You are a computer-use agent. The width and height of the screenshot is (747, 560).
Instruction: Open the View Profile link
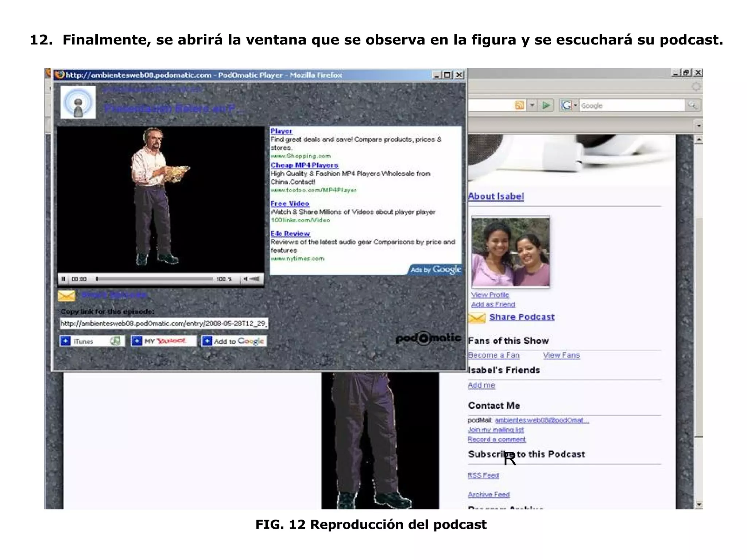tap(490, 295)
